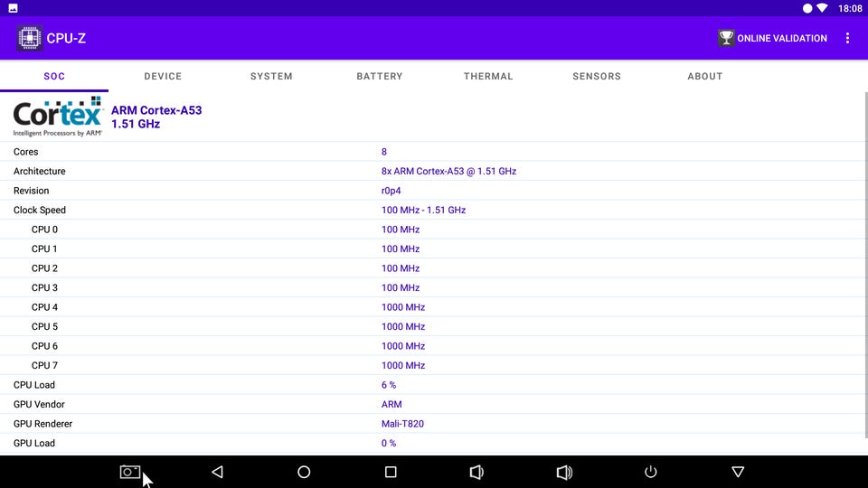Screen dimensions: 868x488
Task: Open the three-dot overflow menu
Action: click(847, 38)
